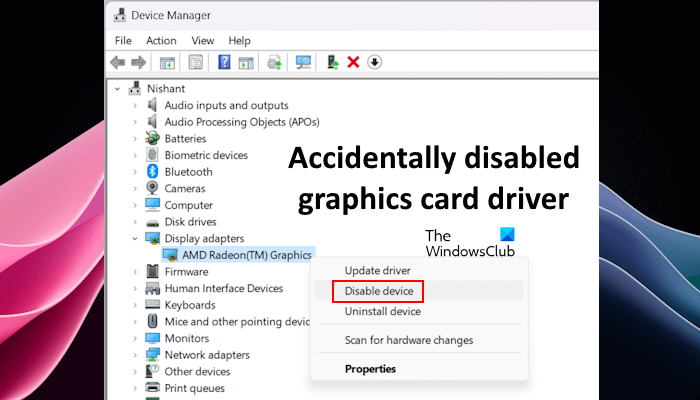Click the Audio inputs and outputs speaker icon
This screenshot has width=700, height=400.
click(x=153, y=105)
